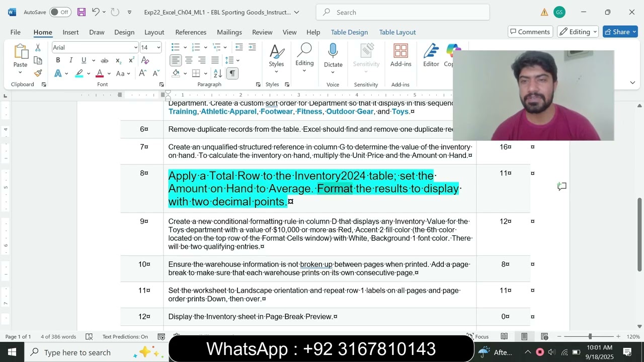Click Page 1 of 1 indicator
644x362 pixels.
tap(18, 336)
